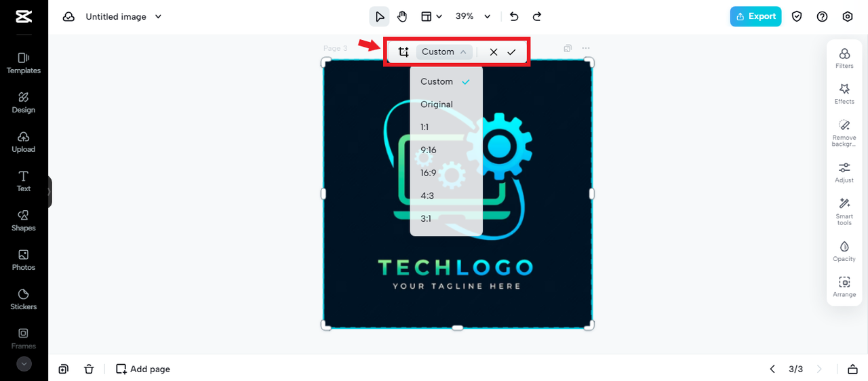Redo the last action

(x=537, y=16)
